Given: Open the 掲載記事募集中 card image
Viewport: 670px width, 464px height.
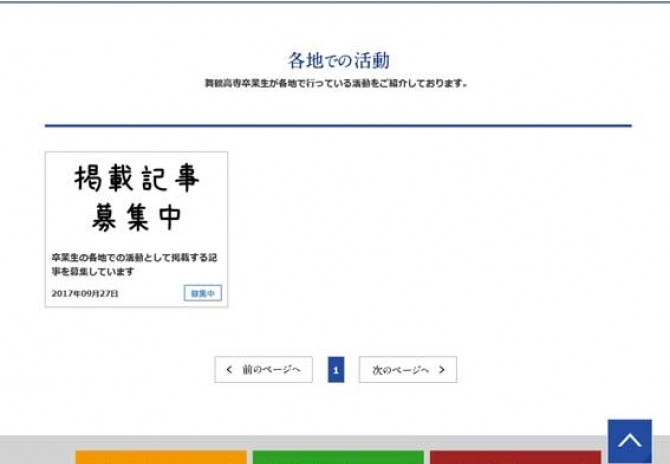Looking at the screenshot, I should pyautogui.click(x=136, y=199).
